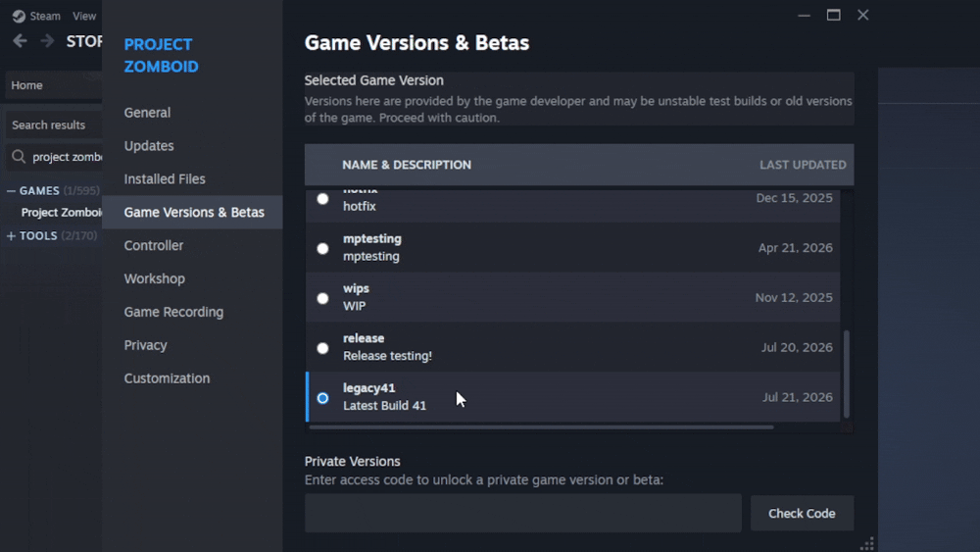980x552 pixels.
Task: Maximize the properties window
Action: 833,15
